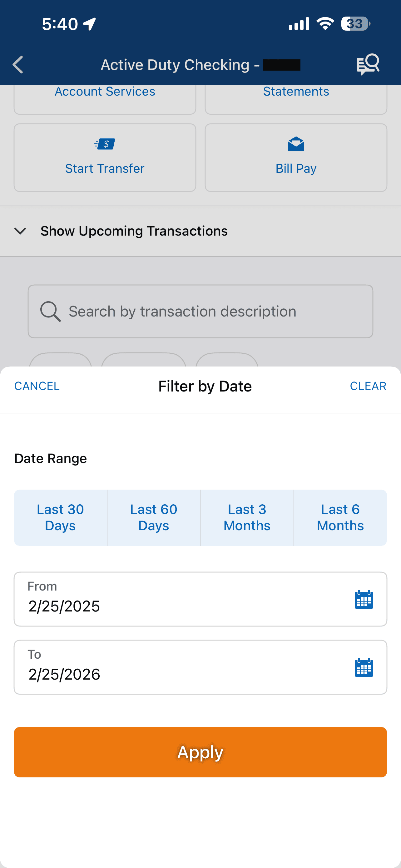The height and width of the screenshot is (868, 401).
Task: Apply the date filter
Action: [200, 752]
